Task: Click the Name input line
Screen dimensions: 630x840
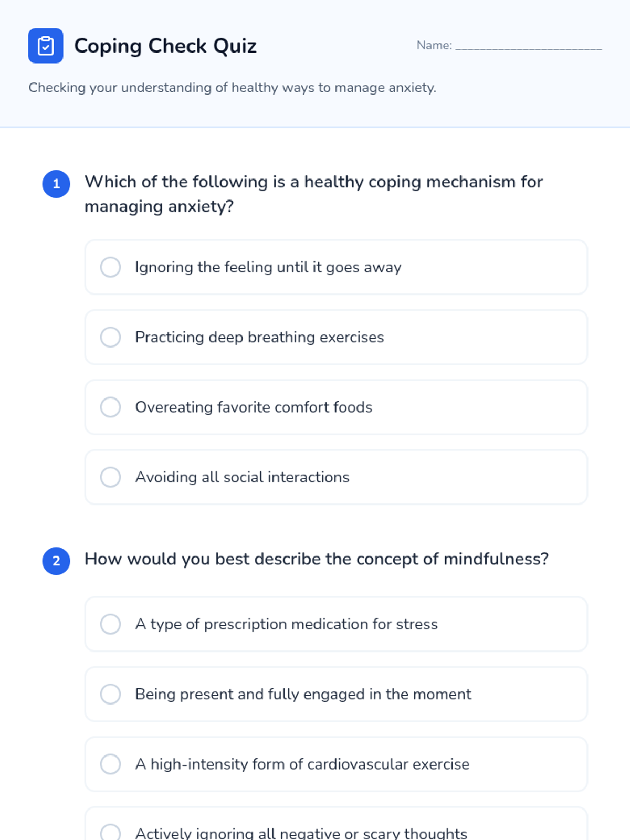Action: 528,46
